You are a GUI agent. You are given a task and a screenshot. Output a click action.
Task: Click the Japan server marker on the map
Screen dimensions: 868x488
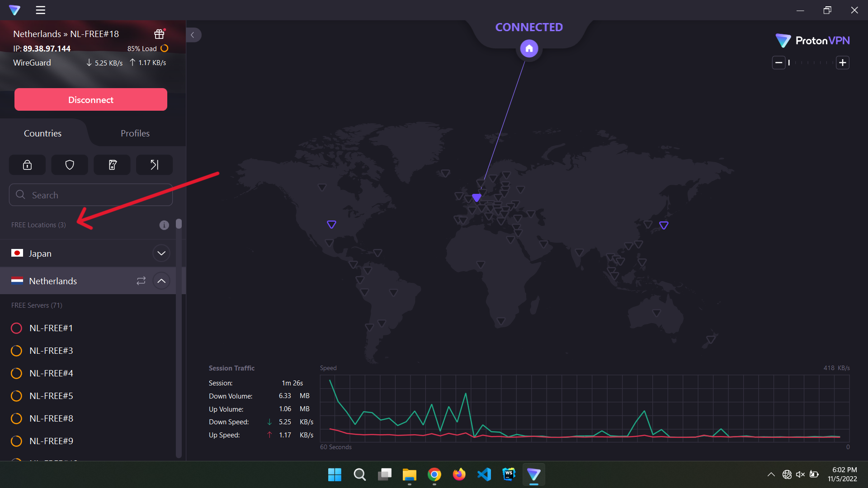(x=664, y=225)
